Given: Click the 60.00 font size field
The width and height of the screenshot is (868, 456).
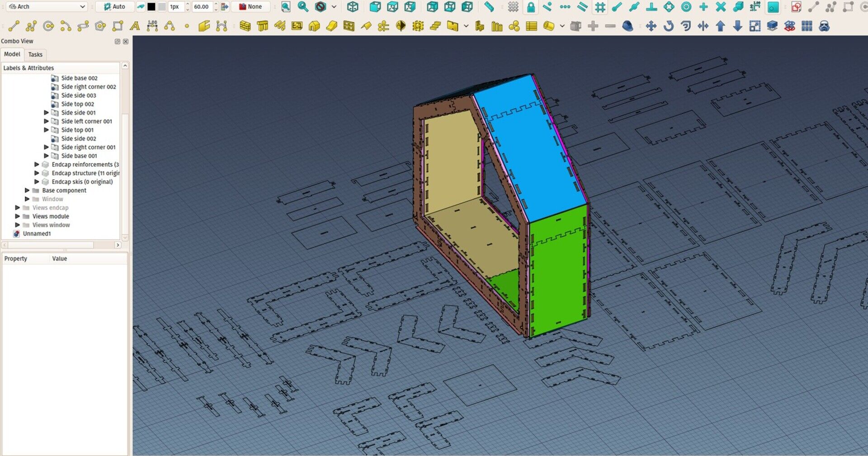Looking at the screenshot, I should [202, 7].
